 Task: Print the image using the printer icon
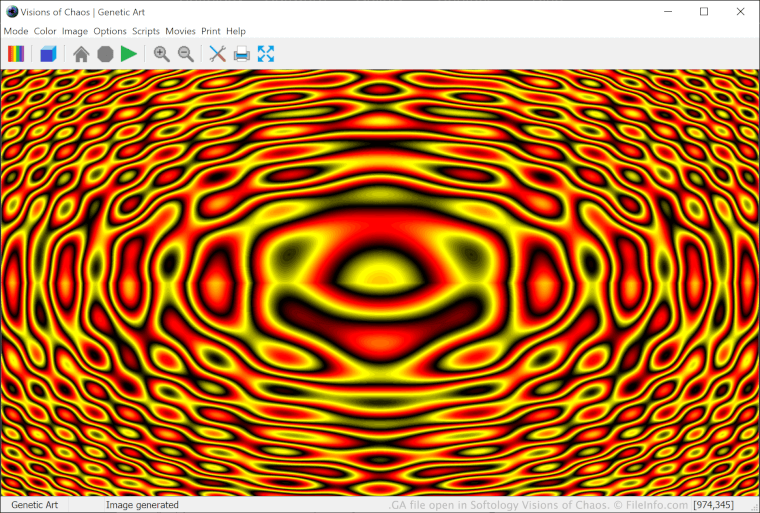[x=241, y=54]
